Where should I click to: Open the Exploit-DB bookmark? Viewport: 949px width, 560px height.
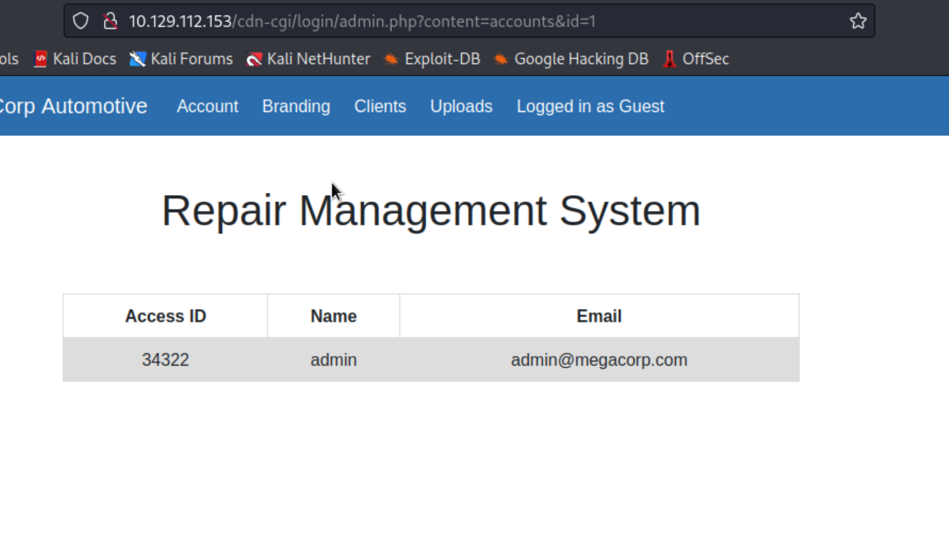click(x=432, y=59)
